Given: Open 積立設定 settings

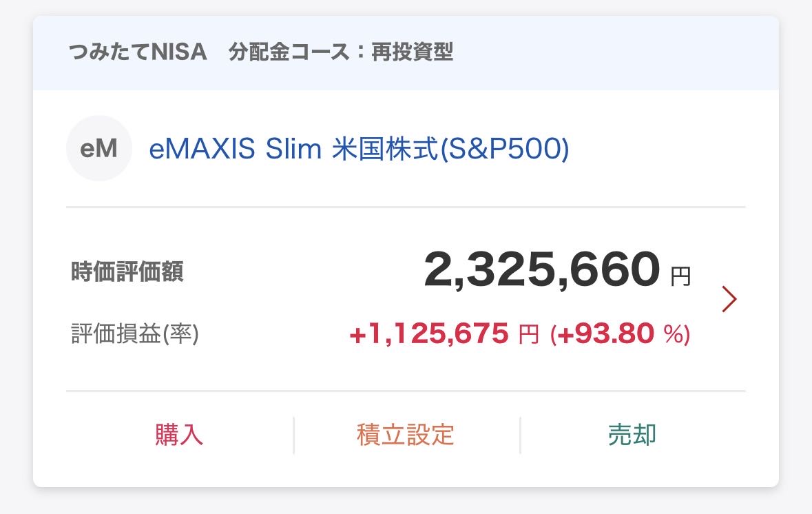Looking at the screenshot, I should coord(406,435).
